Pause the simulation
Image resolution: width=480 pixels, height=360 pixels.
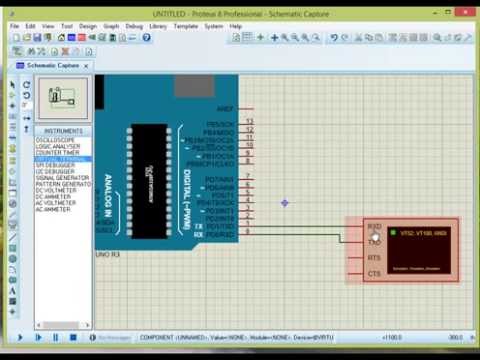click(x=55, y=338)
